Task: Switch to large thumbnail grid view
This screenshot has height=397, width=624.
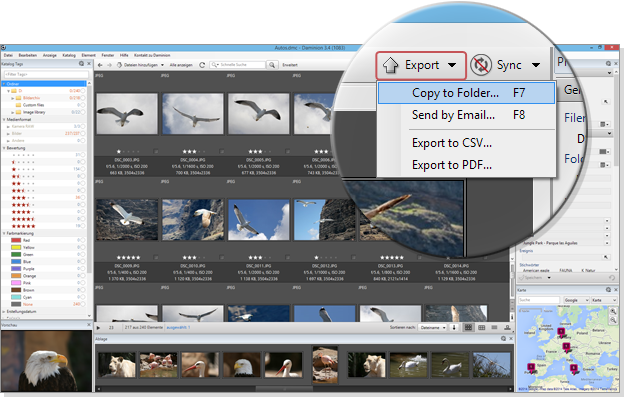Action: point(468,327)
